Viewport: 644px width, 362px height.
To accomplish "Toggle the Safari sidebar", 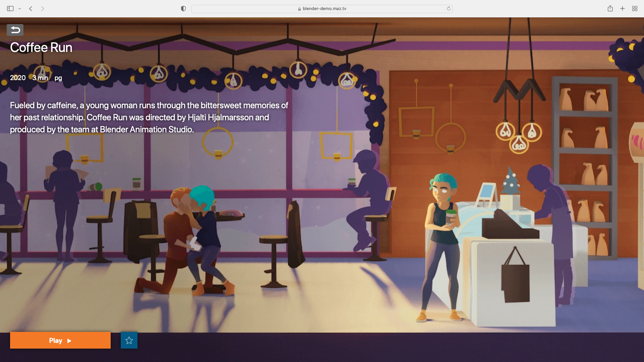I will pyautogui.click(x=10, y=9).
